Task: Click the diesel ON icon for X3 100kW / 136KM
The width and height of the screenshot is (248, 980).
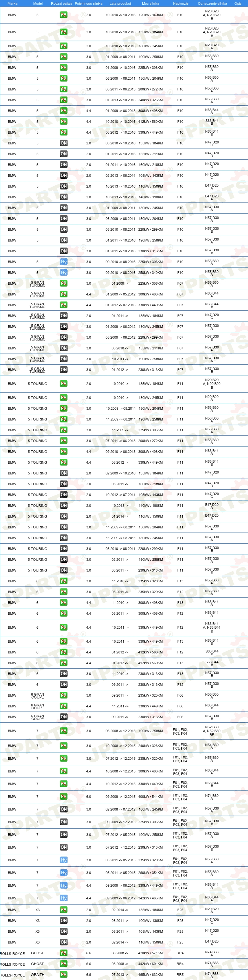Action: (x=63, y=920)
